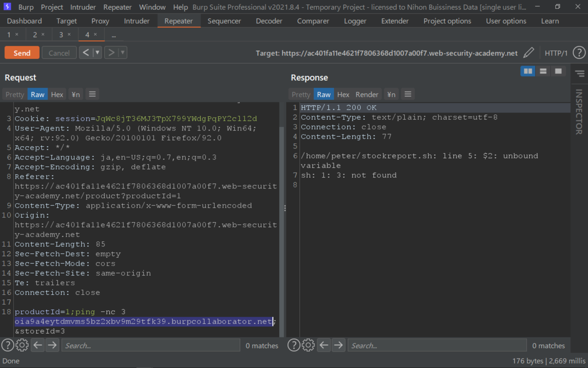
Task: Open forward-history dropdown arrow
Action: click(x=122, y=53)
